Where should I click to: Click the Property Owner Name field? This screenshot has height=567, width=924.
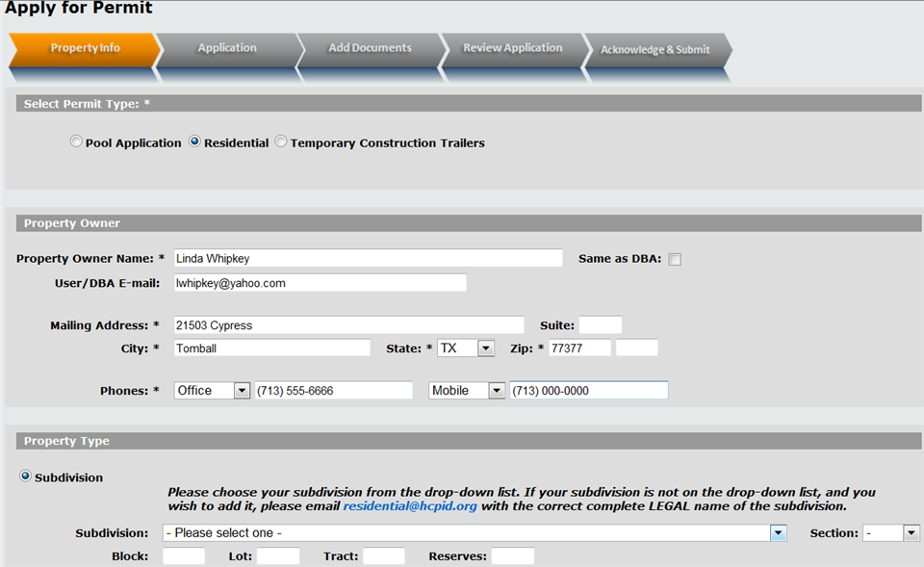coord(369,258)
